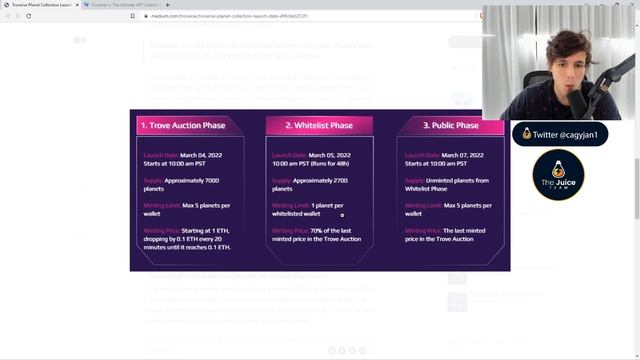Click '1 planet per whitelisted wallet' text

(308, 209)
